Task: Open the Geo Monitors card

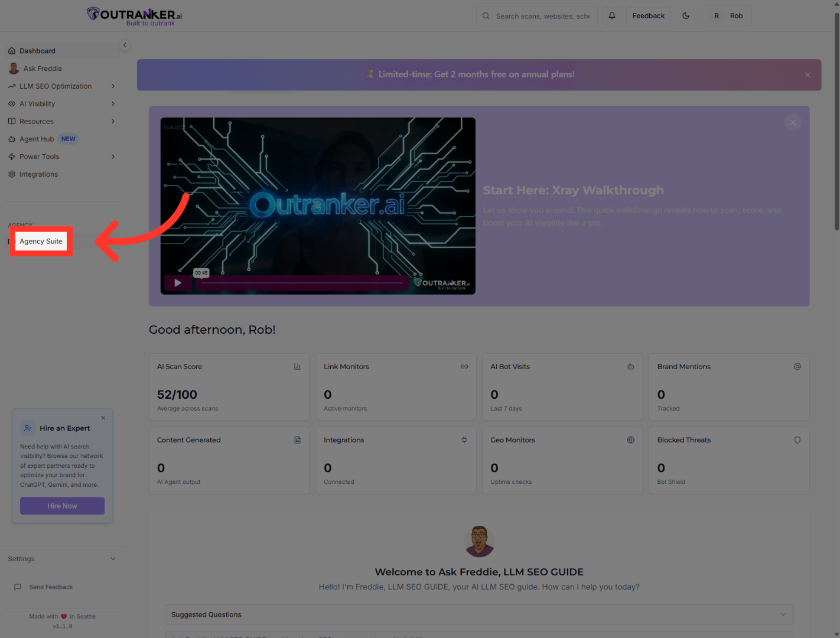Action: 562,461
